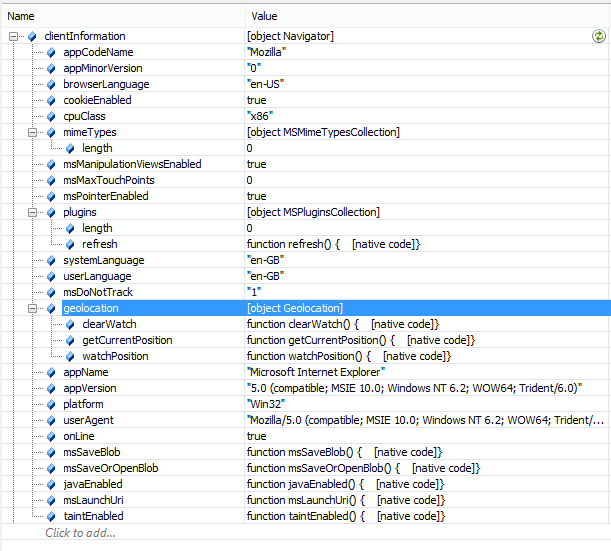Select the msLaunchUri row name
Viewport: 611px width, 551px height.
click(x=94, y=500)
